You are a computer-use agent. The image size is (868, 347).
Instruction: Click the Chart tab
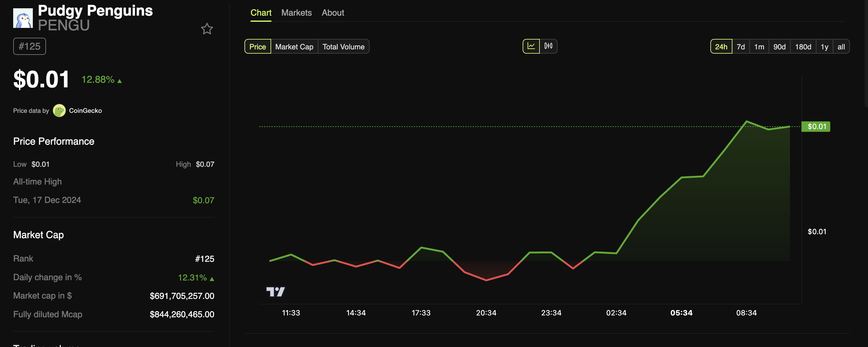pos(260,12)
